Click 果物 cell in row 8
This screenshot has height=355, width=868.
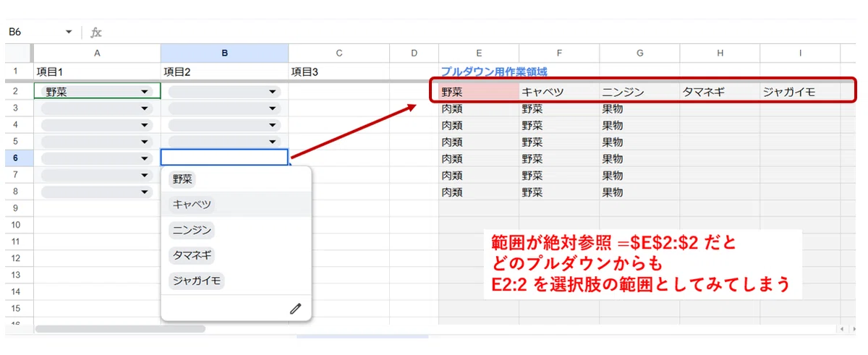639,192
